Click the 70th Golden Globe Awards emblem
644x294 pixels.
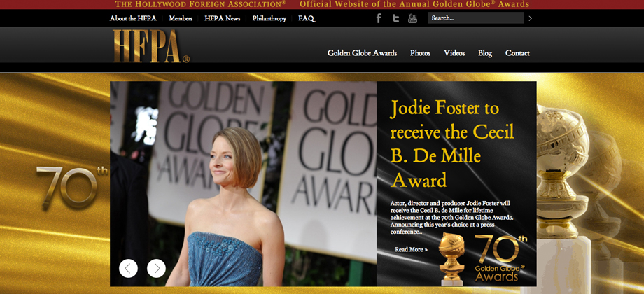point(483,259)
